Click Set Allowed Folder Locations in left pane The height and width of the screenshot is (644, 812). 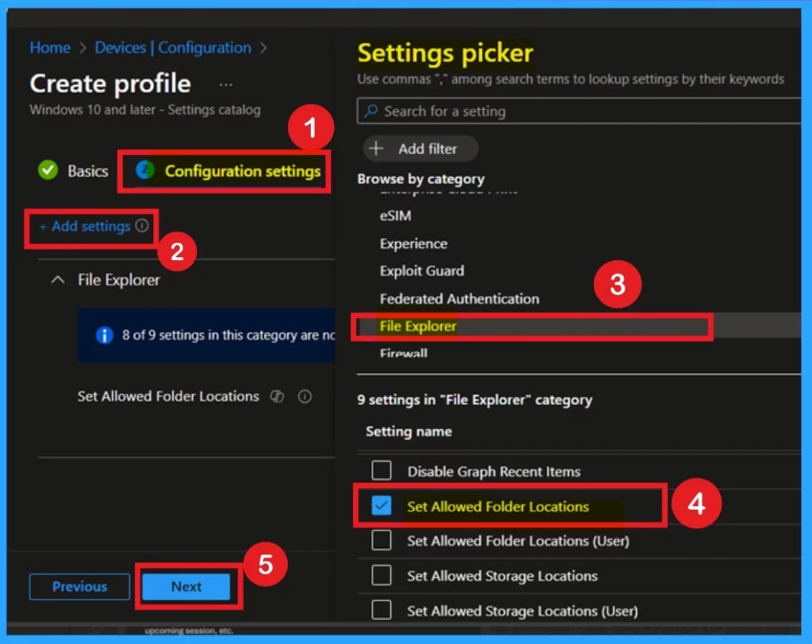coord(168,397)
